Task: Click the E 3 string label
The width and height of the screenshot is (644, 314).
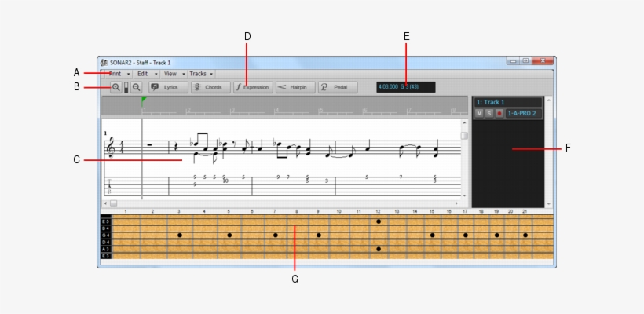Action: pyautogui.click(x=105, y=256)
